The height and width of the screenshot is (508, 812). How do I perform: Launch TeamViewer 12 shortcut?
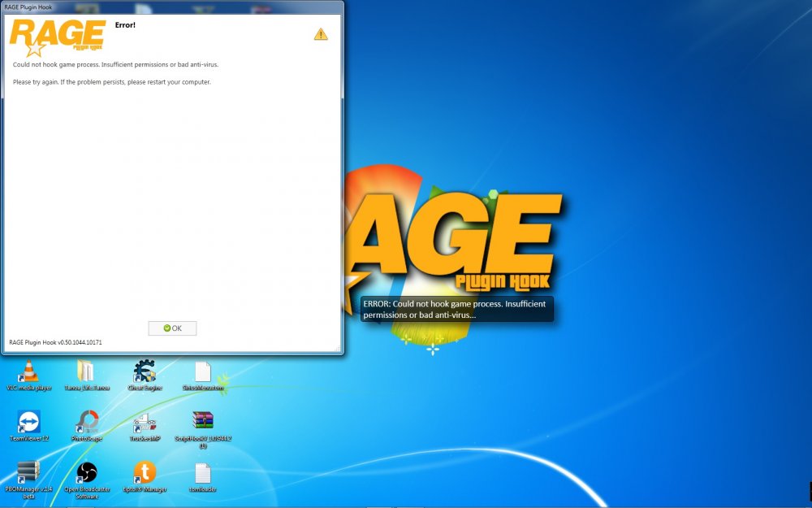coord(29,426)
